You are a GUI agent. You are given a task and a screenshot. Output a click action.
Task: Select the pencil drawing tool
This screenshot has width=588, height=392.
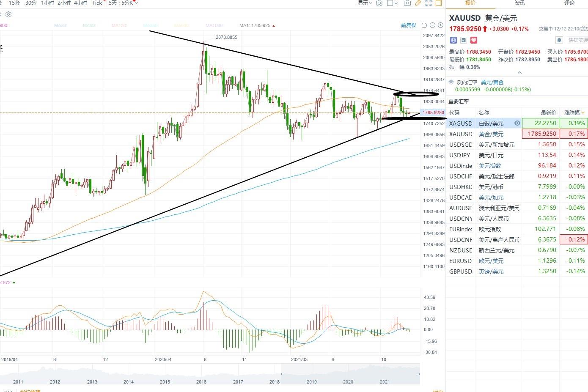click(x=418, y=3)
